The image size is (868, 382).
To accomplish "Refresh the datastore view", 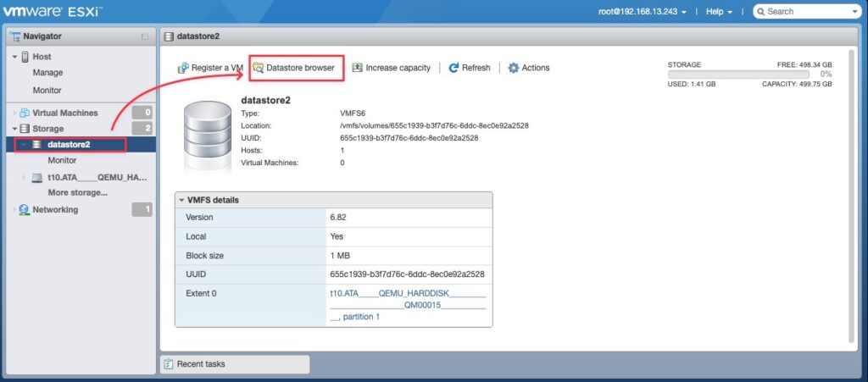I will (x=470, y=68).
